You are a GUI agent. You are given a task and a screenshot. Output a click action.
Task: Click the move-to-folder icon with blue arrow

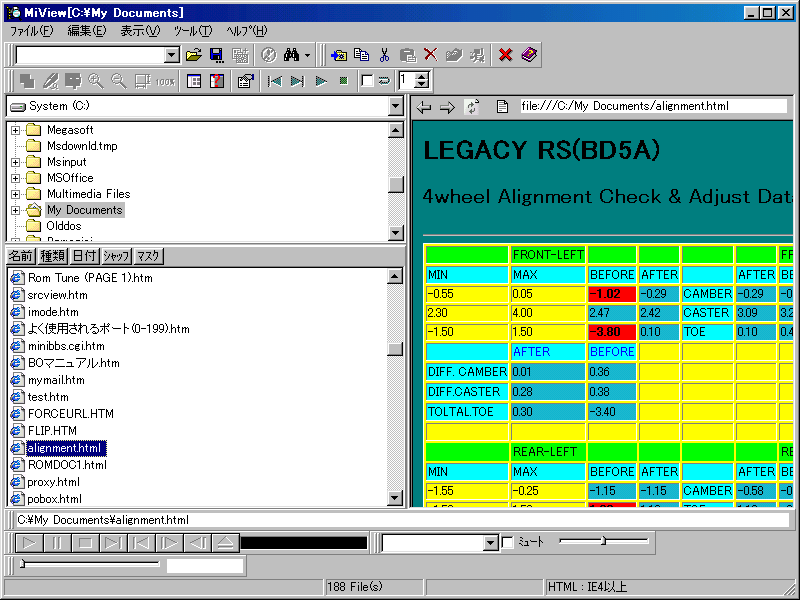point(338,55)
